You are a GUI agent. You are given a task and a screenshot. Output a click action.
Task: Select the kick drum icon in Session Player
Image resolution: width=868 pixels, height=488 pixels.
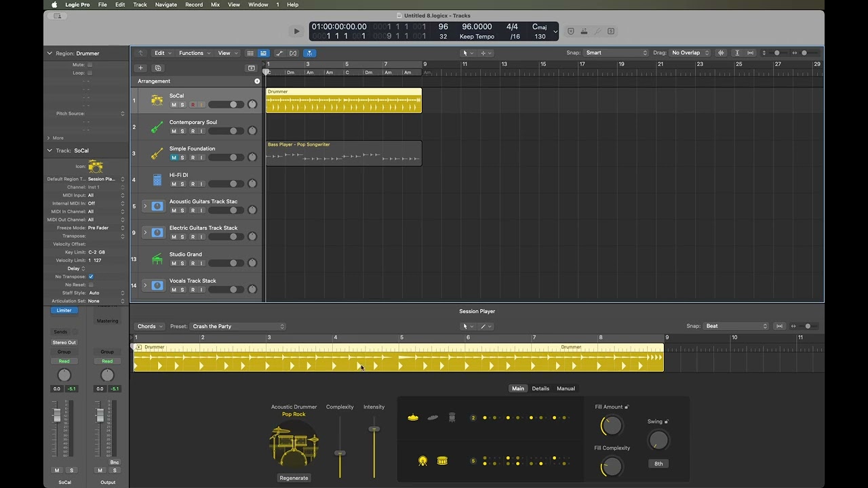pyautogui.click(x=422, y=461)
